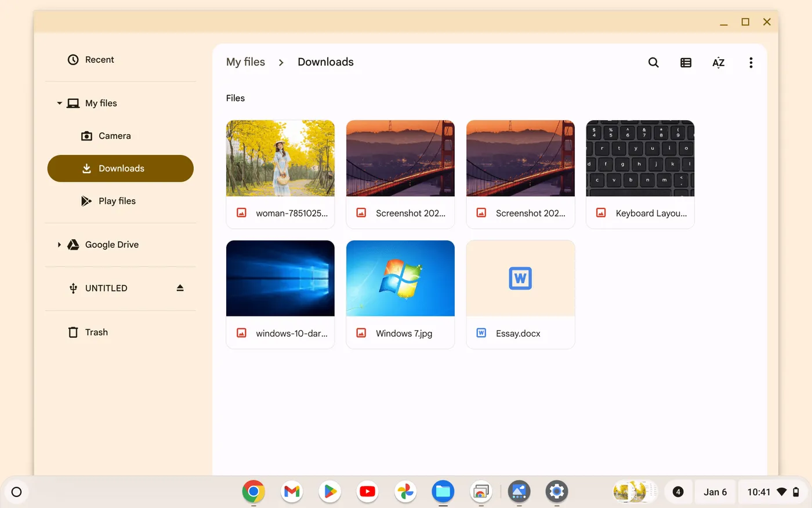Open the Recent files section
This screenshot has height=508, width=812.
click(120, 60)
